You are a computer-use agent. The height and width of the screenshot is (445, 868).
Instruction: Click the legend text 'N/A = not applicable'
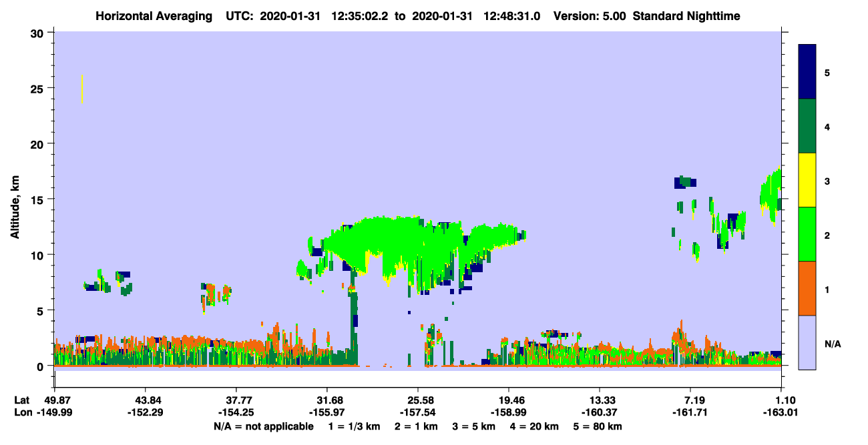(x=263, y=426)
